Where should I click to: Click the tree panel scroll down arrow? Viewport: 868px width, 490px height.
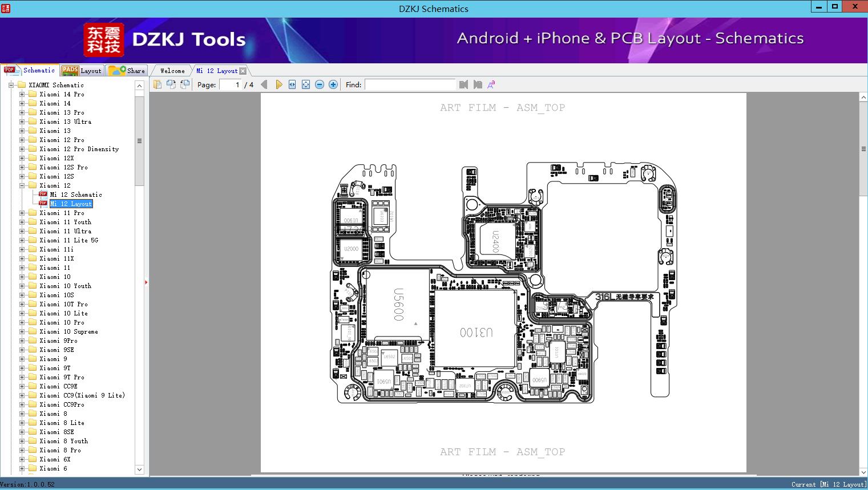click(139, 469)
